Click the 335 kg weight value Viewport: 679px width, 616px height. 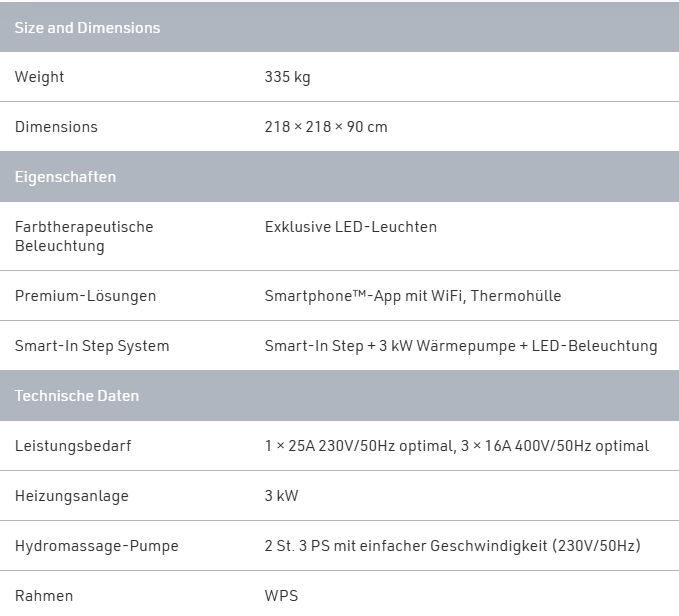287,77
